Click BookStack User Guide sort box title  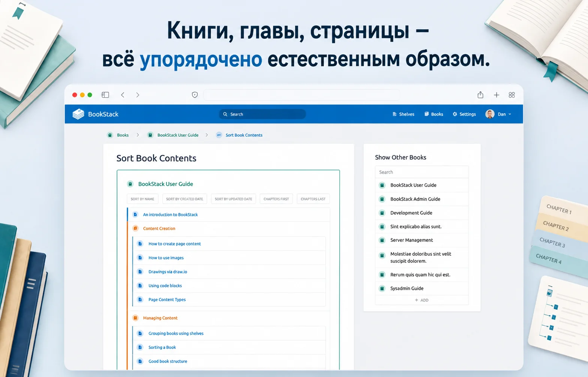[x=165, y=184]
